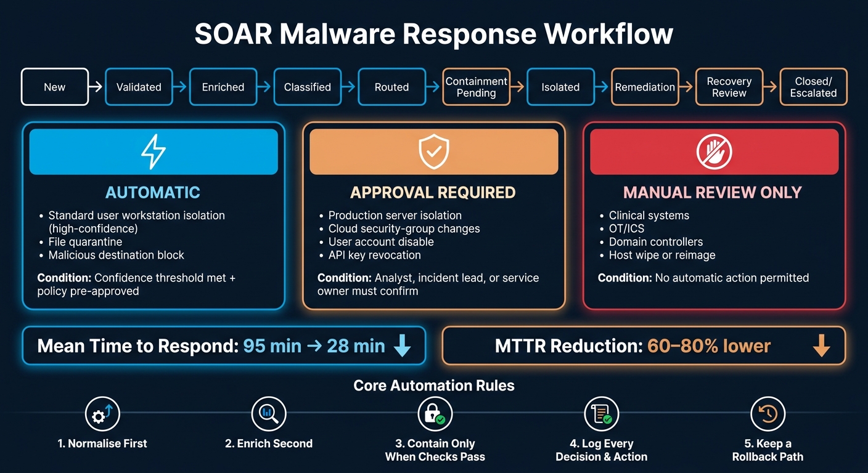This screenshot has height=473, width=868.
Task: Click the lightning bolt Automatic icon
Action: tap(154, 152)
